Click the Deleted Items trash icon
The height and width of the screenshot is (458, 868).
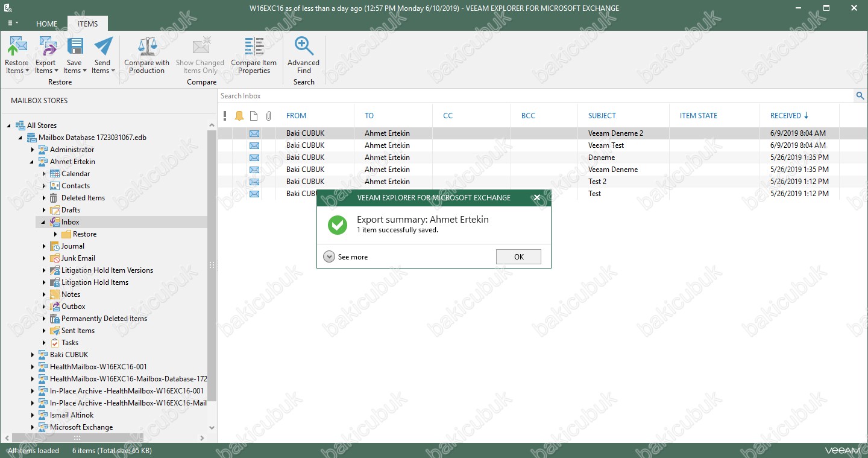55,198
